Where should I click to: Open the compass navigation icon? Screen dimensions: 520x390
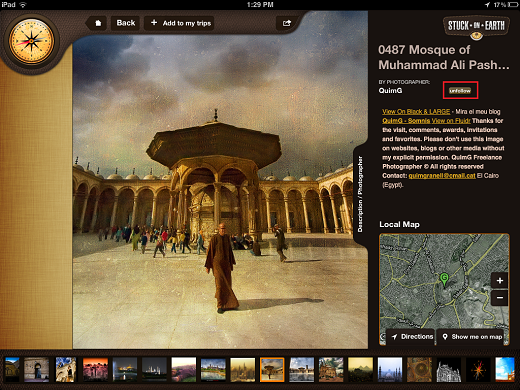pyautogui.click(x=31, y=41)
